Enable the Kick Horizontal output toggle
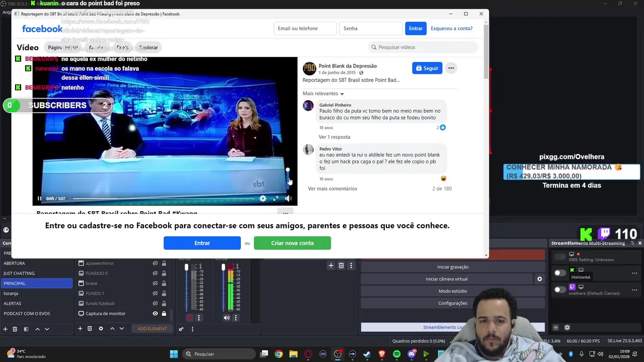This screenshot has height=362, width=644. [559, 273]
